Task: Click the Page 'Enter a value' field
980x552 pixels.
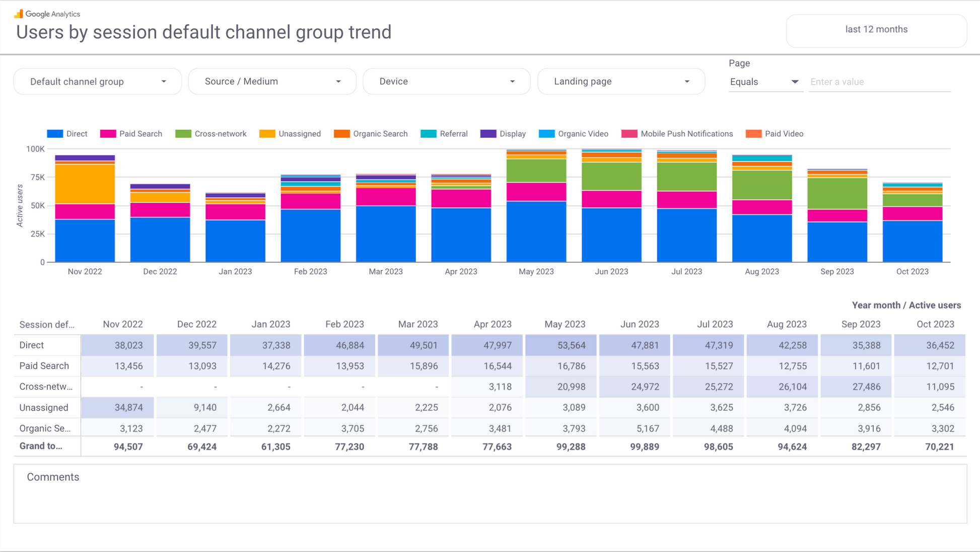Action: [879, 82]
